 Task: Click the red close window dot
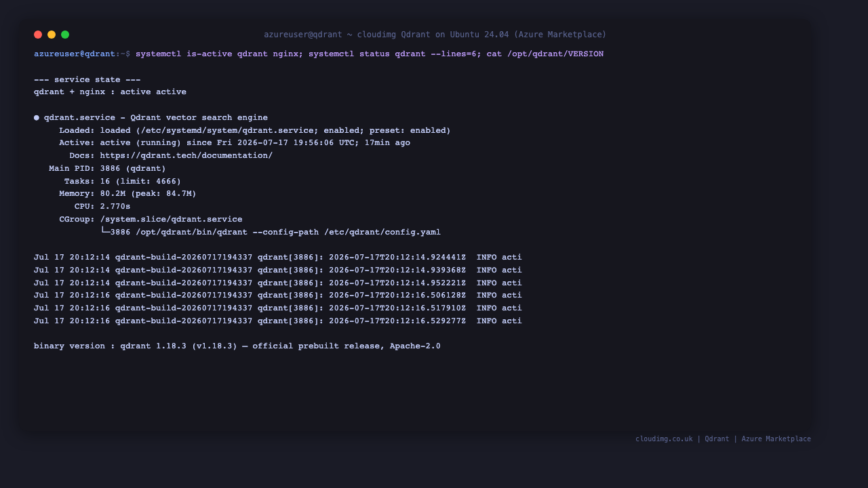(x=38, y=35)
